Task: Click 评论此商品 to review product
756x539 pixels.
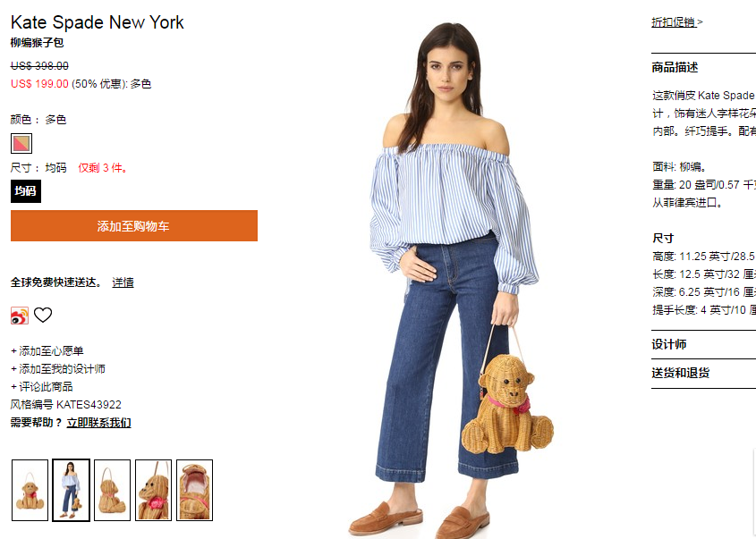Action: pyautogui.click(x=41, y=387)
